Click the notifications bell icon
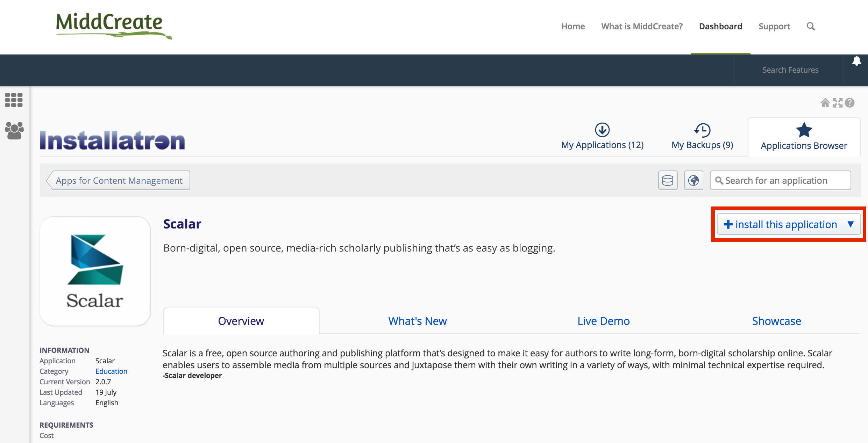868x443 pixels. pos(856,61)
